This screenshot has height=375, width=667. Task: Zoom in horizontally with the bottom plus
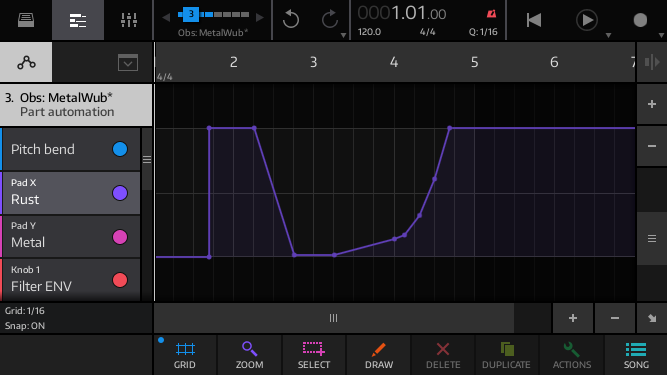pyautogui.click(x=573, y=318)
